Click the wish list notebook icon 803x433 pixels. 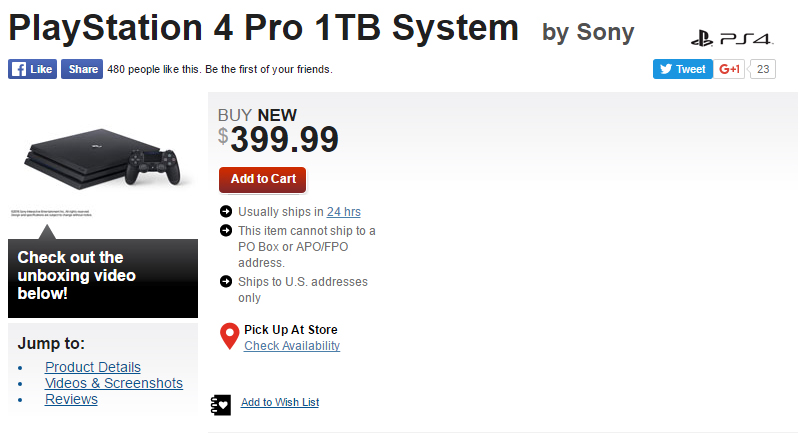click(222, 403)
